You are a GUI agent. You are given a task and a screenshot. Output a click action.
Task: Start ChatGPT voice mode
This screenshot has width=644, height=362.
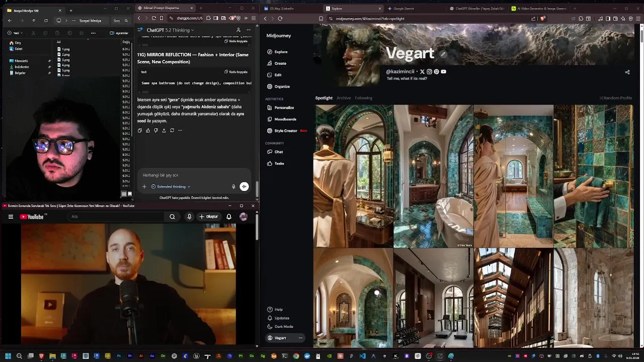point(244,187)
